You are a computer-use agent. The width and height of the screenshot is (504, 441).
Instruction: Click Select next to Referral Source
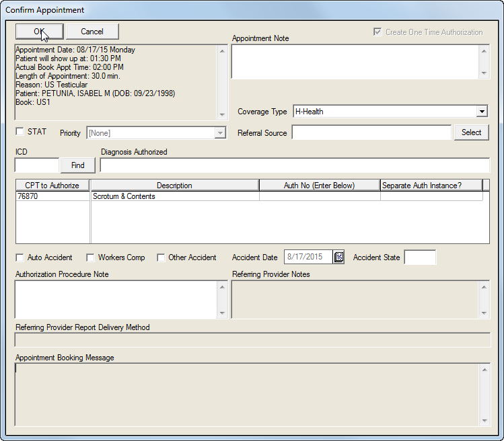[471, 132]
